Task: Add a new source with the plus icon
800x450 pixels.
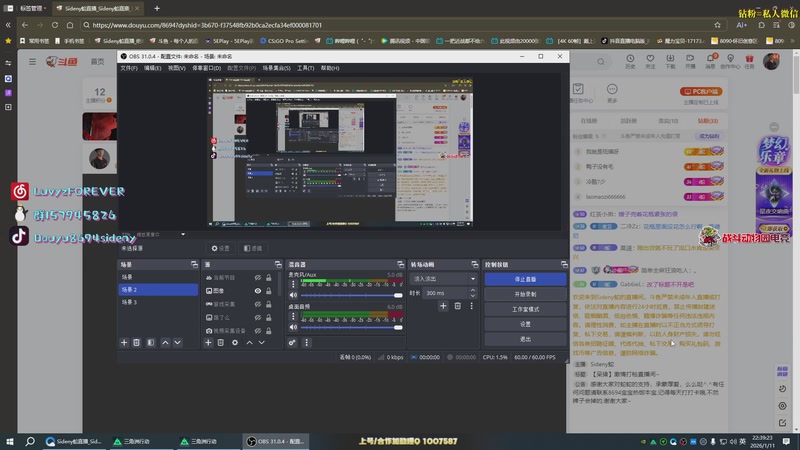Action: [208, 343]
